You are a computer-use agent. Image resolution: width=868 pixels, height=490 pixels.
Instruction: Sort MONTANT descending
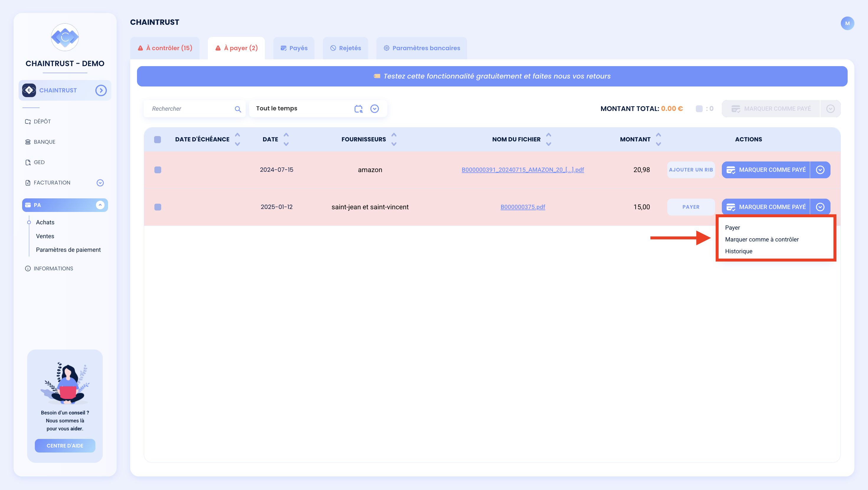[x=658, y=144]
